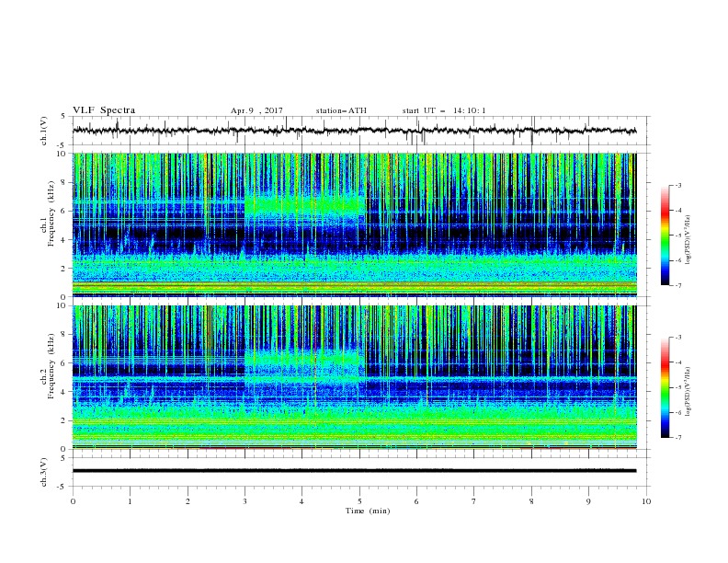Click the ch.2 "Frequency (kHz)" axis label
The image size is (728, 563).
click(51, 366)
